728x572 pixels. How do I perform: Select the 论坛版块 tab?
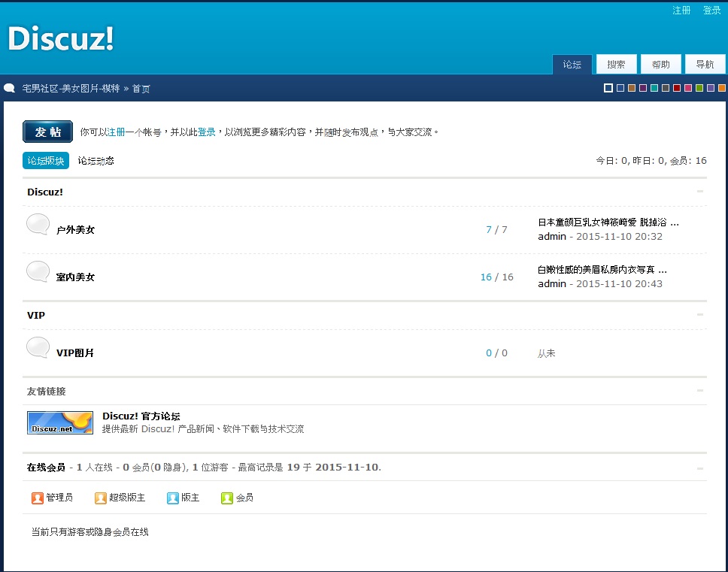pyautogui.click(x=46, y=161)
